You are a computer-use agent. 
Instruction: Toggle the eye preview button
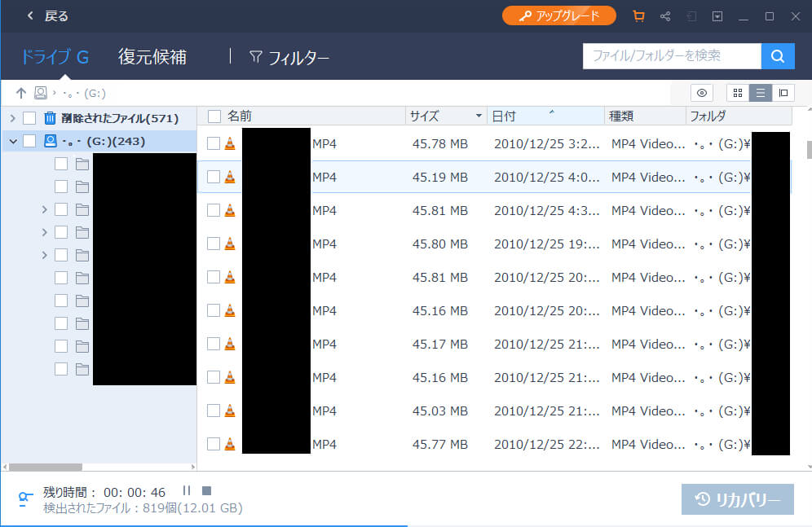[702, 93]
